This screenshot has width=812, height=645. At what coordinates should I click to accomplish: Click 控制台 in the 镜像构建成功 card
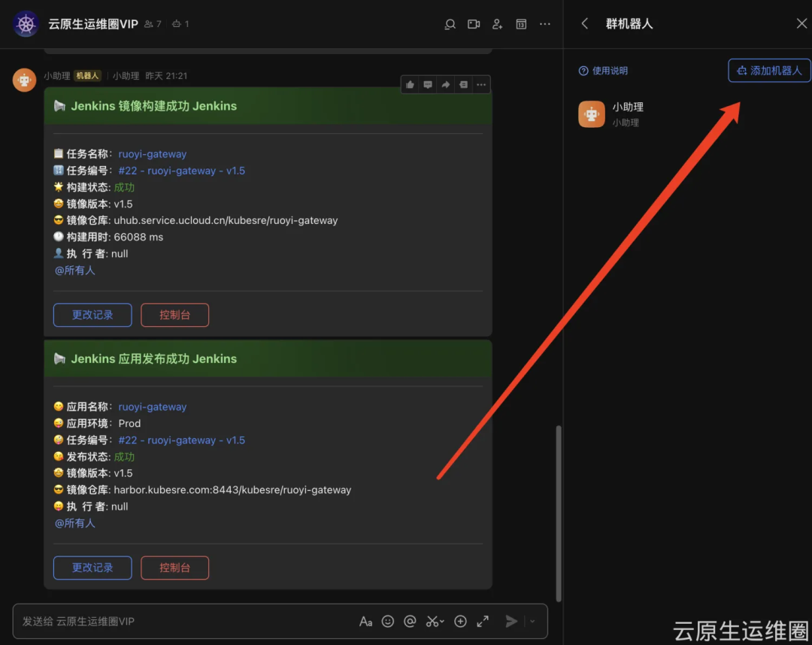[x=175, y=315]
